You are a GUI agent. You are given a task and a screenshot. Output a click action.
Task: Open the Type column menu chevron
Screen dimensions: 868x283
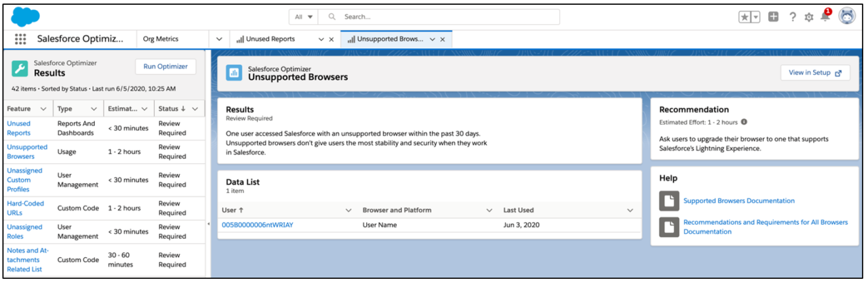[94, 108]
